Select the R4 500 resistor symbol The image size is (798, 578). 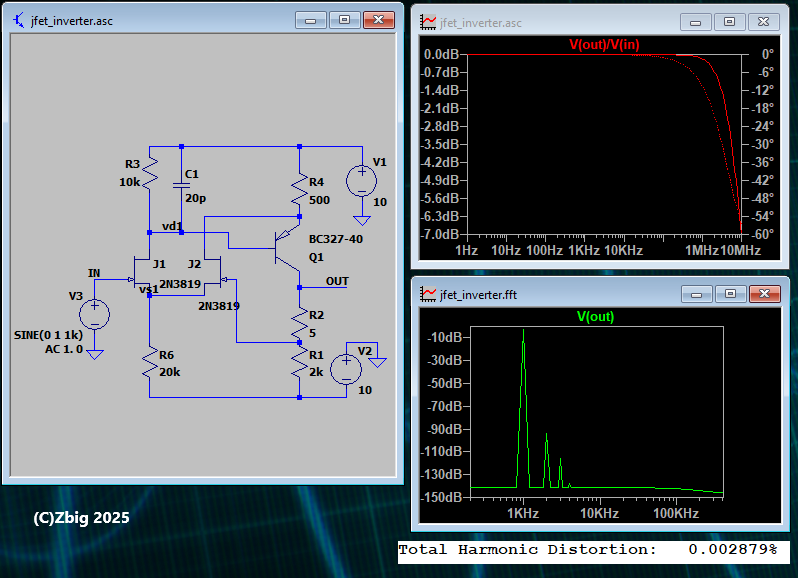tap(299, 191)
